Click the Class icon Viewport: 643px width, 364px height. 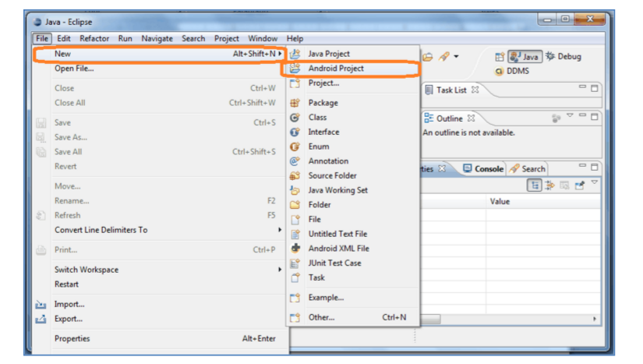pyautogui.click(x=295, y=118)
